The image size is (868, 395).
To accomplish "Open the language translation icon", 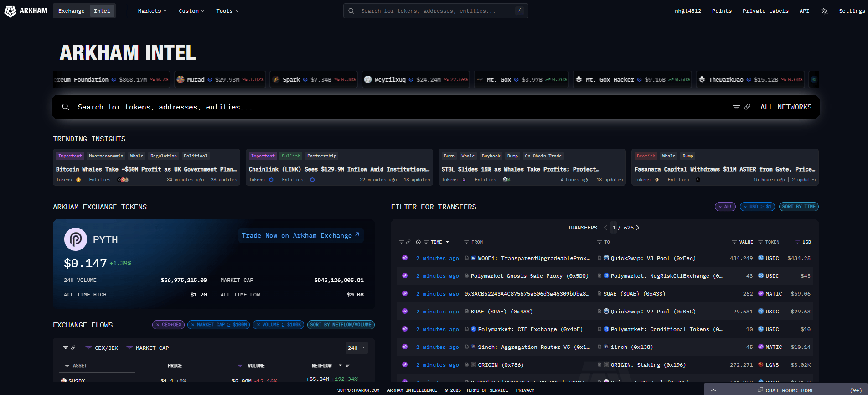I will coord(824,11).
